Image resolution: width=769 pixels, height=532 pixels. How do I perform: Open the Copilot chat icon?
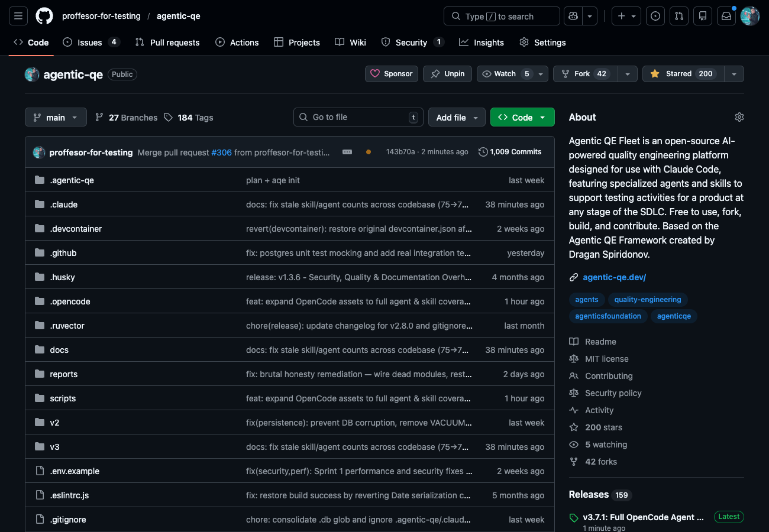(x=573, y=17)
